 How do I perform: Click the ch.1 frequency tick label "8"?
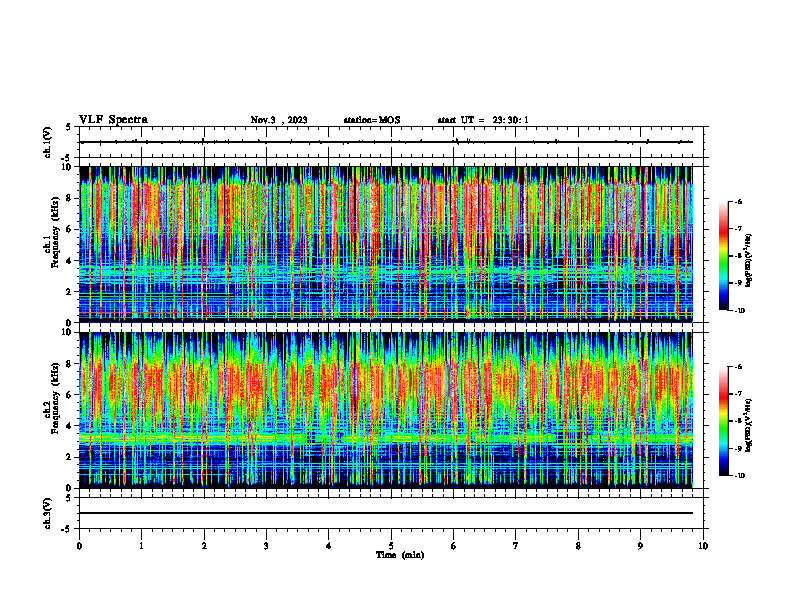pyautogui.click(x=70, y=198)
